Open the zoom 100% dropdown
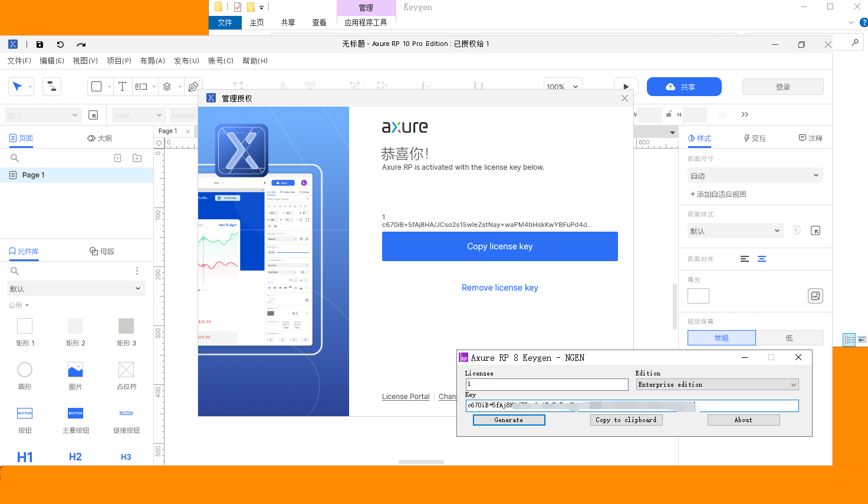 click(563, 87)
